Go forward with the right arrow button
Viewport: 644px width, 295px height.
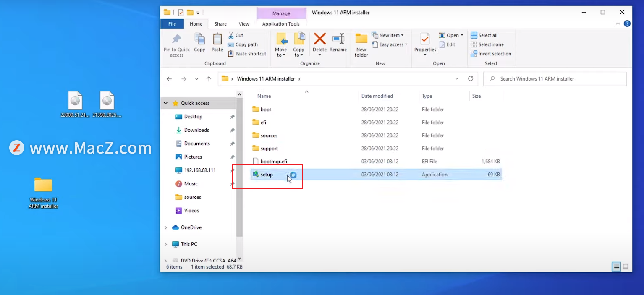183,79
